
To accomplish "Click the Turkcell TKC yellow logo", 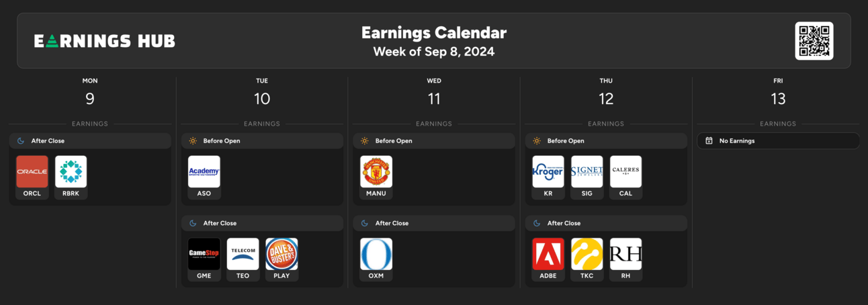I will tap(587, 254).
